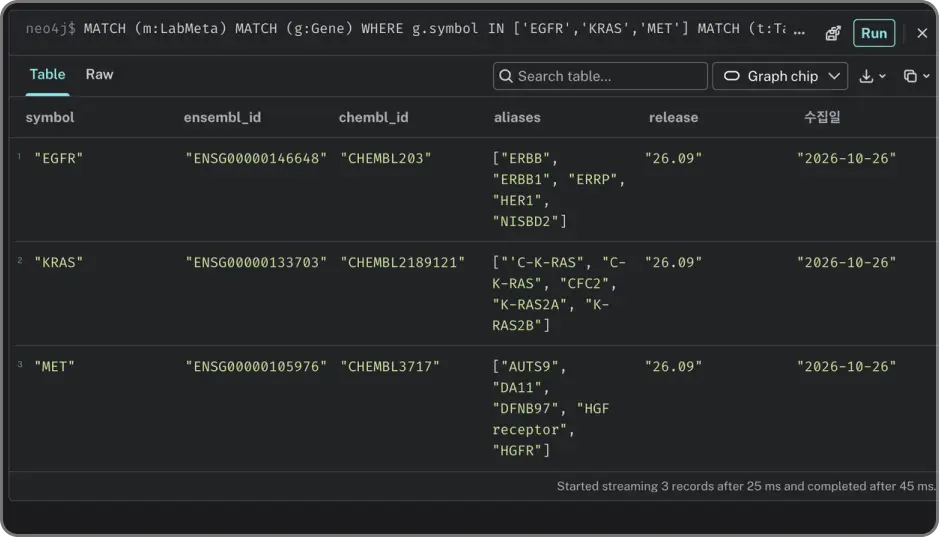Select the "KRAS" symbol cell
Screen dimensions: 939x537
pos(59,263)
